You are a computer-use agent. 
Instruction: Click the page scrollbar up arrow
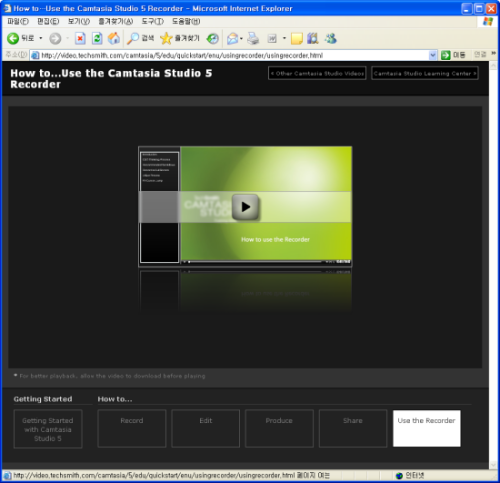click(493, 65)
